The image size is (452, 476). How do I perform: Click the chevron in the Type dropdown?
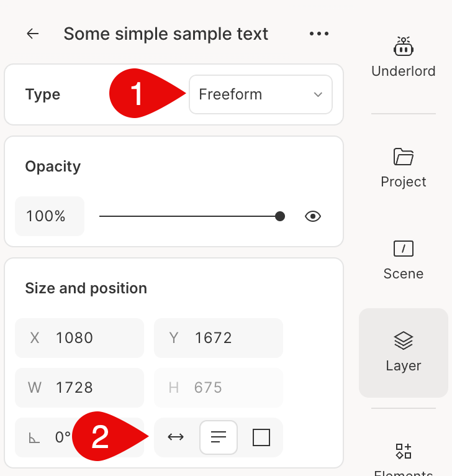coord(318,94)
